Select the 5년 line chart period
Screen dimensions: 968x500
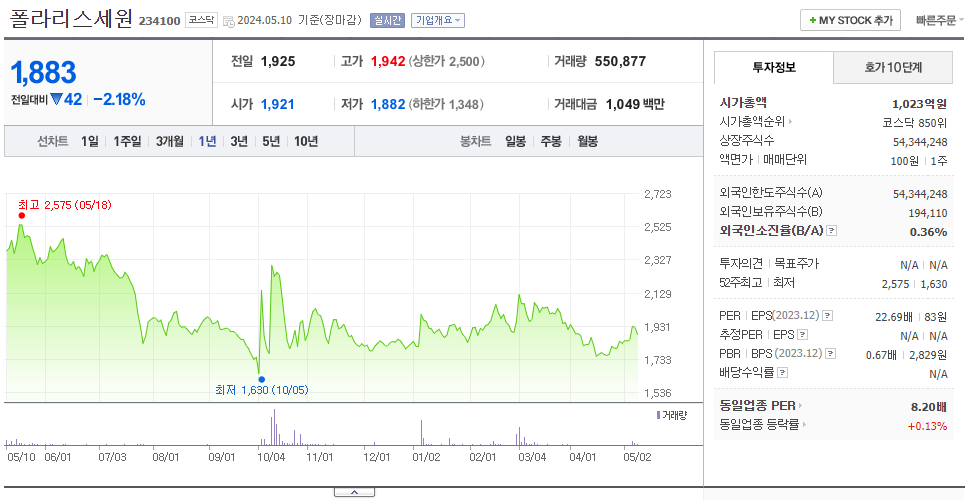point(271,141)
